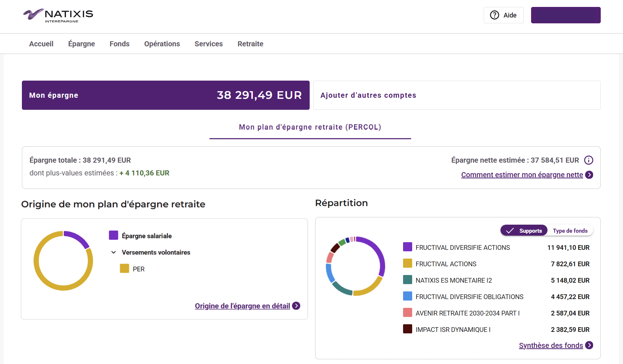Select the Mon plan d'épargne retraite PERCOL tab
Viewport: 623px width, 364px height.
pyautogui.click(x=310, y=127)
